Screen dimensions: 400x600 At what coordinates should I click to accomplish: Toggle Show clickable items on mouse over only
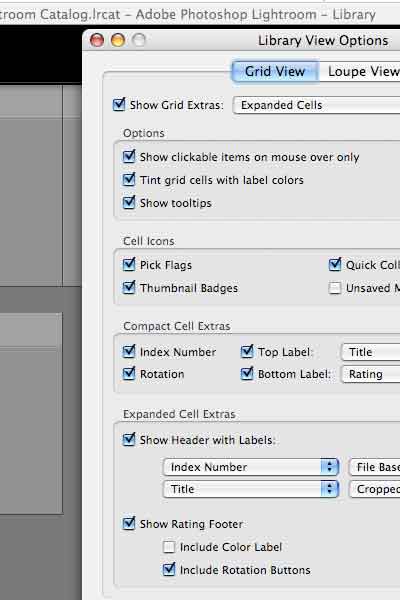pos(129,156)
